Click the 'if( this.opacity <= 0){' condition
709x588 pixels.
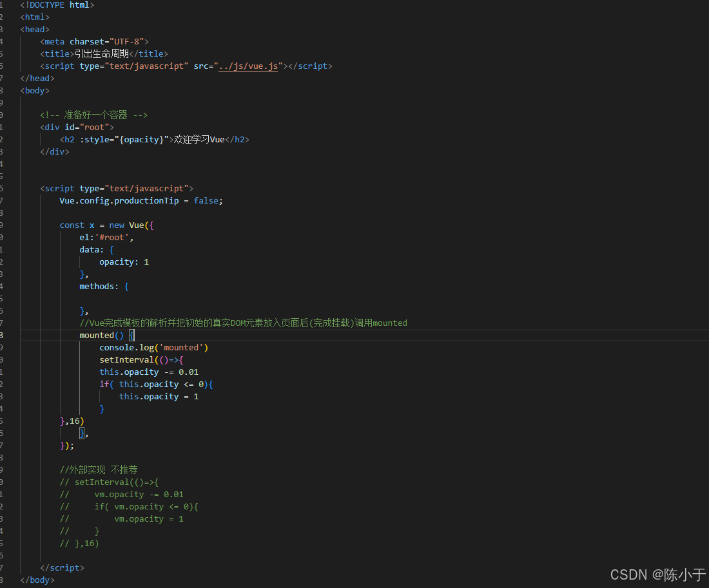pyautogui.click(x=156, y=384)
